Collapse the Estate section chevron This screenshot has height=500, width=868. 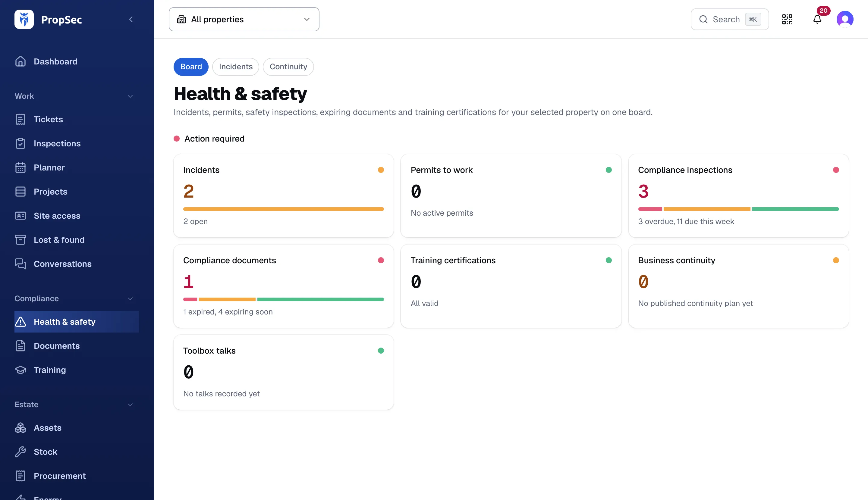tap(130, 405)
